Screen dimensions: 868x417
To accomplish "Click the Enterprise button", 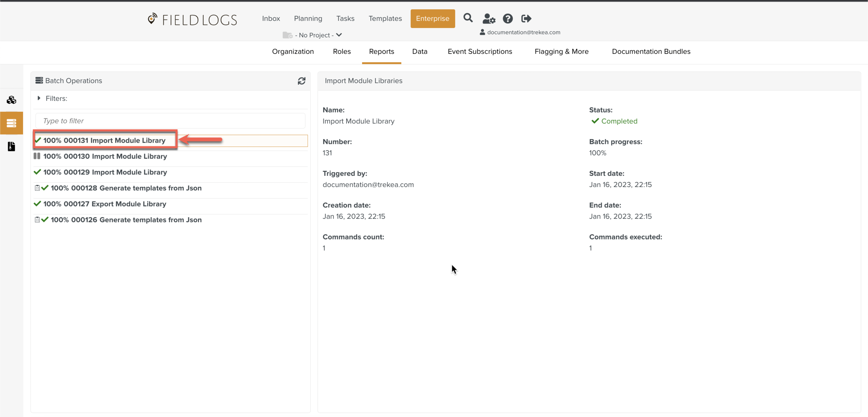I will coord(432,19).
